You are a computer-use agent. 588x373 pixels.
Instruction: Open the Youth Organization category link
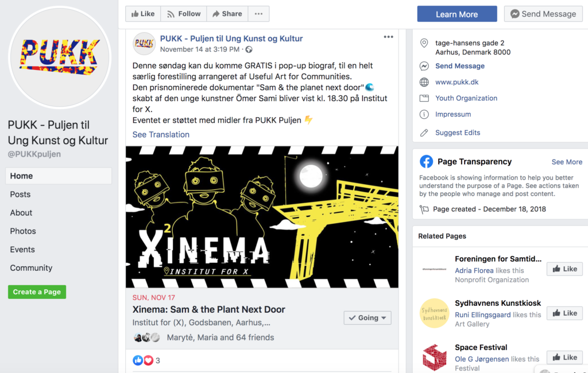coord(466,98)
